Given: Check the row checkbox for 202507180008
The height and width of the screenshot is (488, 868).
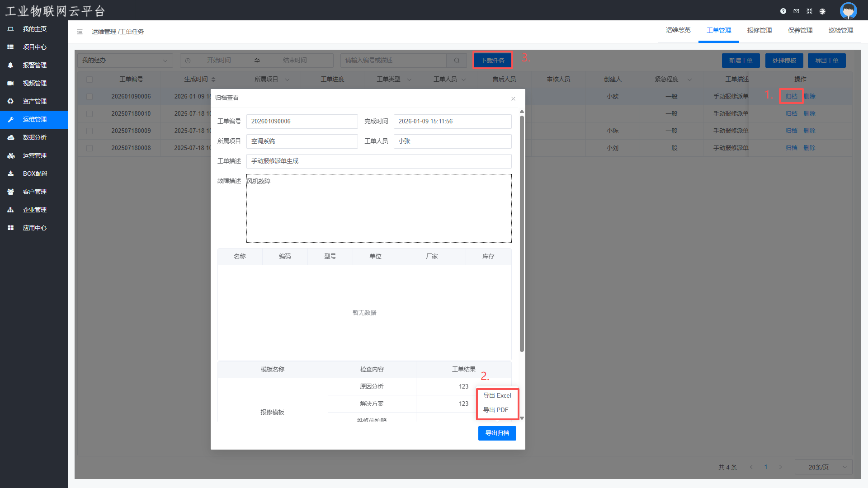Looking at the screenshot, I should (90, 148).
